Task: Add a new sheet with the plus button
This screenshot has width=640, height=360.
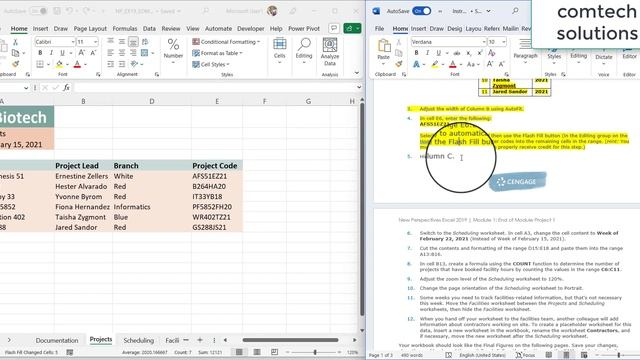Action: tap(200, 340)
